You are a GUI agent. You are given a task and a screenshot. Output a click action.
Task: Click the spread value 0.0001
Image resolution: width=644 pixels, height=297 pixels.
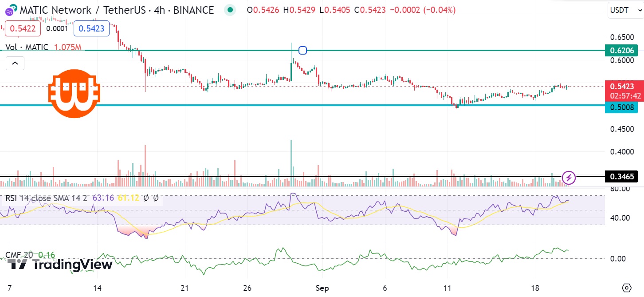(57, 29)
